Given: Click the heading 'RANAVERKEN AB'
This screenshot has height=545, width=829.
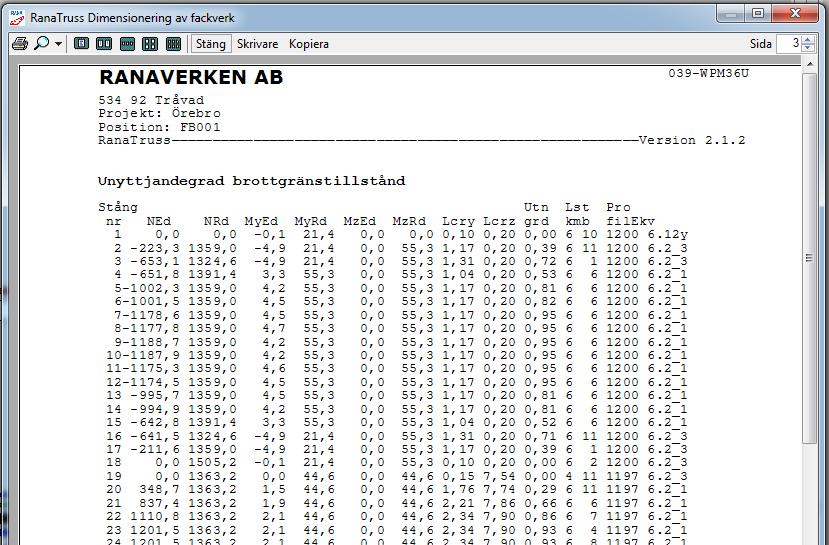Looking at the screenshot, I should point(191,77).
